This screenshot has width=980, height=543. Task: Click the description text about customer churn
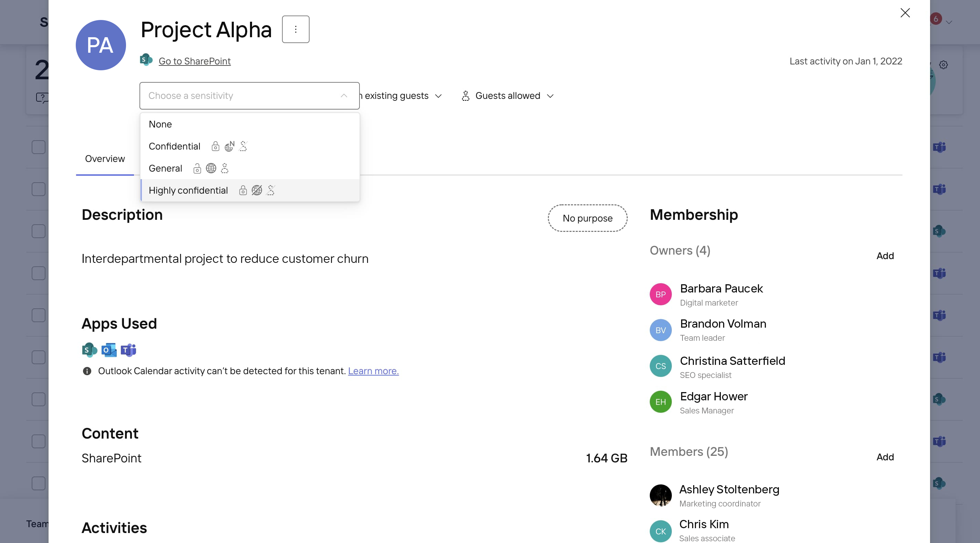225,259
